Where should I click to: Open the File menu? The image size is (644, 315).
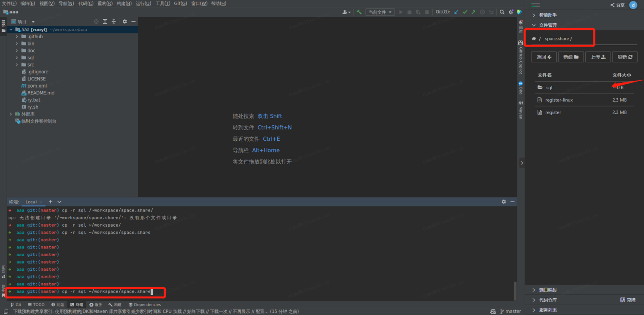point(9,3)
